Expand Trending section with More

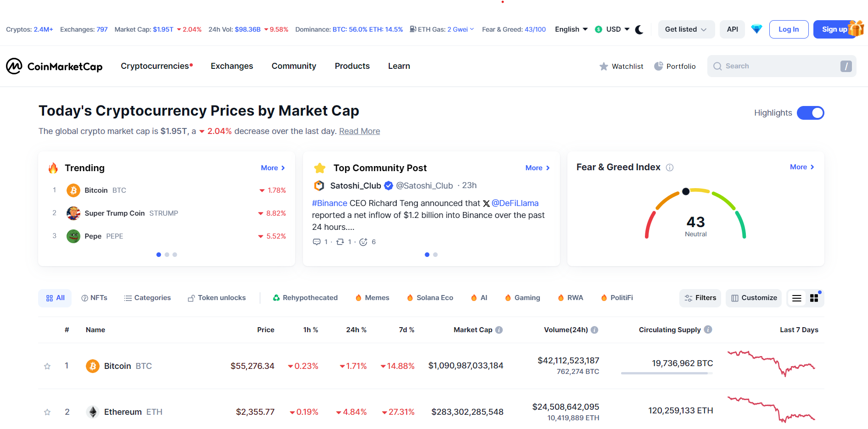tap(273, 168)
